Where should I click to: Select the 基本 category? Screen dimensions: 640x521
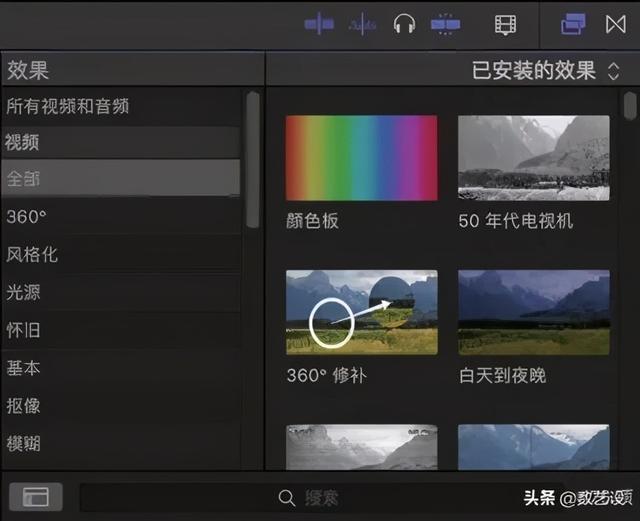[x=121, y=368]
